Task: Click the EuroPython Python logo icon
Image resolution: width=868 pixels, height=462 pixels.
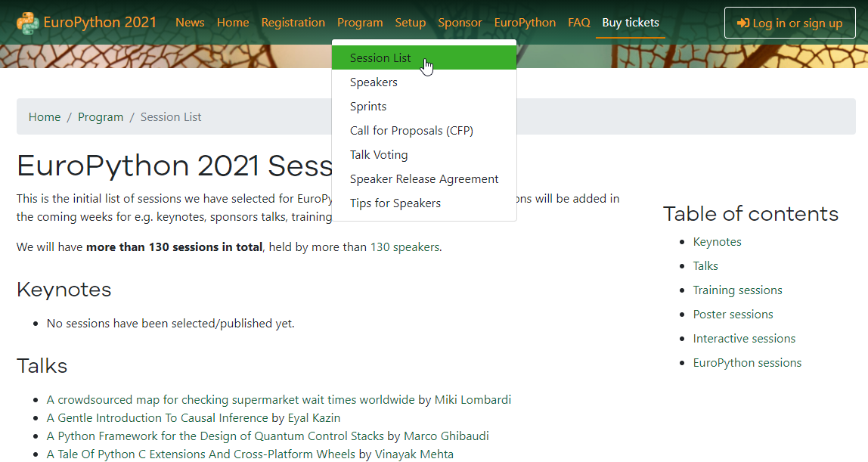Action: click(28, 23)
